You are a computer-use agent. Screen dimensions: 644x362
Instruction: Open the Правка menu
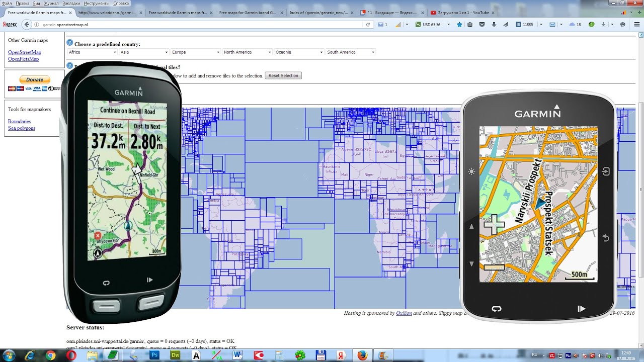click(23, 3)
